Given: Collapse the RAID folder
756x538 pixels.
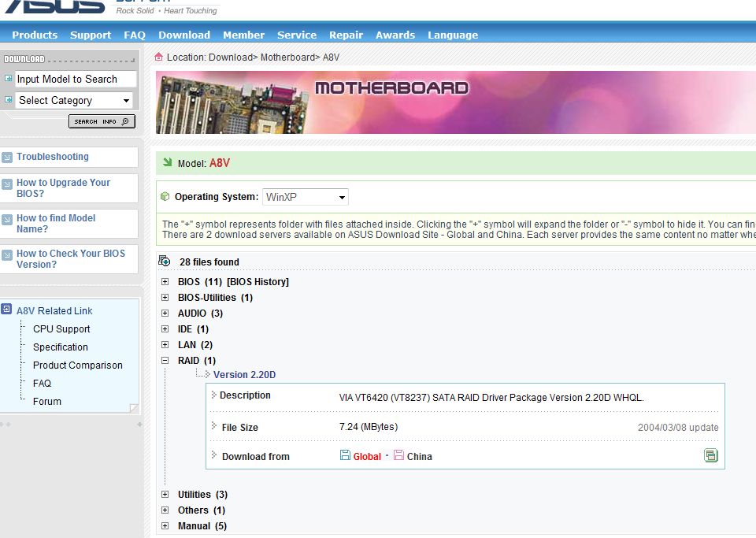Looking at the screenshot, I should point(165,361).
